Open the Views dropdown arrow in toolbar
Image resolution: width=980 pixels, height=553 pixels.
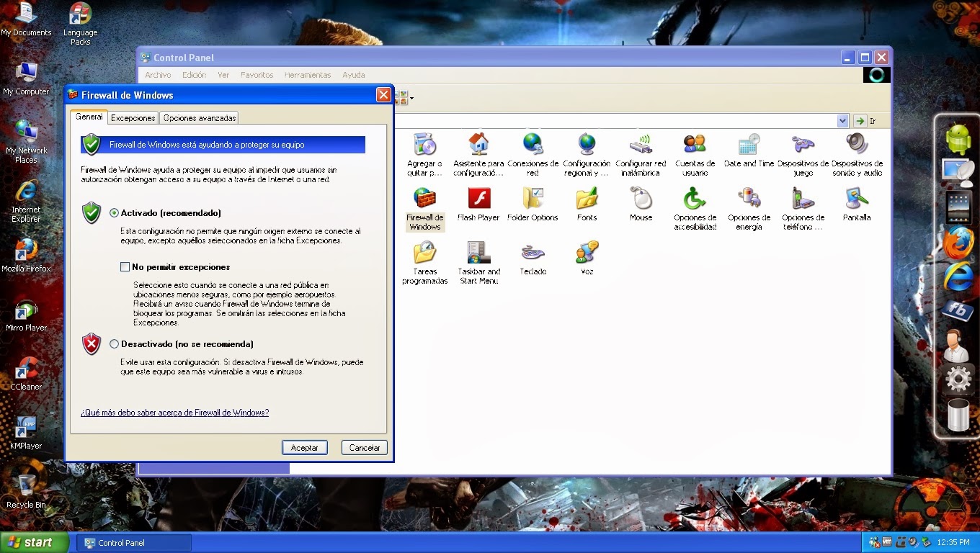[411, 98]
